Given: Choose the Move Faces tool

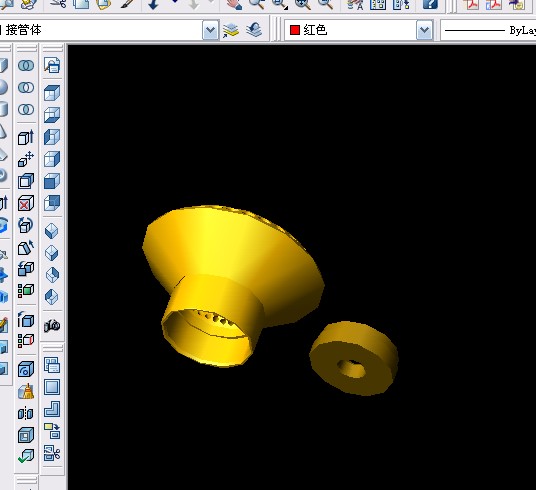Looking at the screenshot, I should [x=26, y=159].
